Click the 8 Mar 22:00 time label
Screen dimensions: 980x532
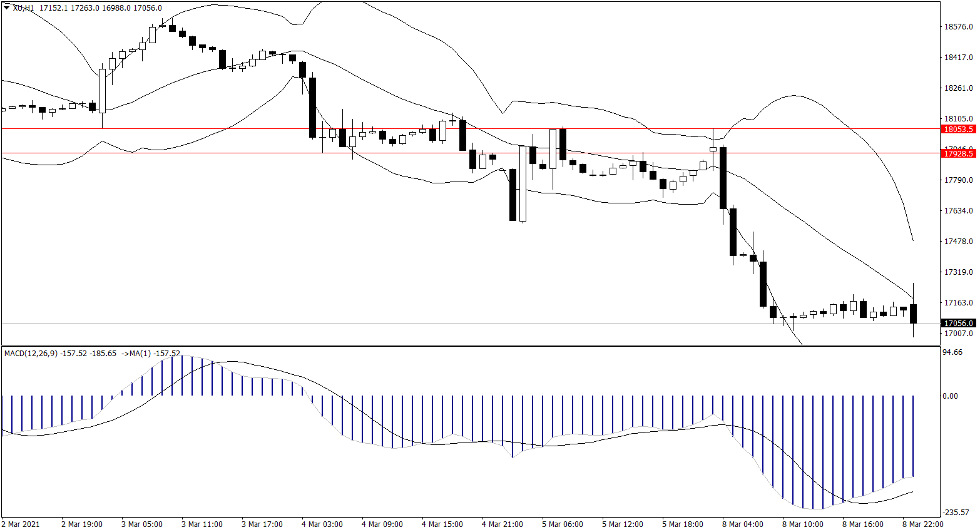(x=923, y=524)
